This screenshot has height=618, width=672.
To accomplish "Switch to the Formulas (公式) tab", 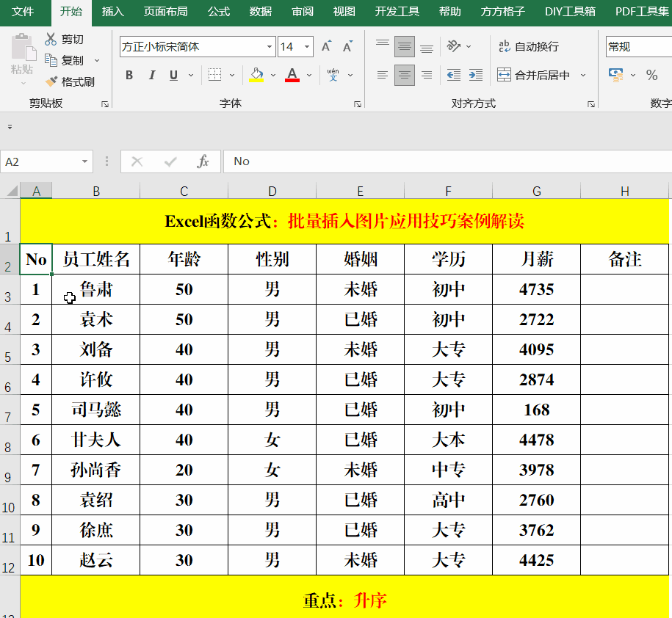I will 219,12.
